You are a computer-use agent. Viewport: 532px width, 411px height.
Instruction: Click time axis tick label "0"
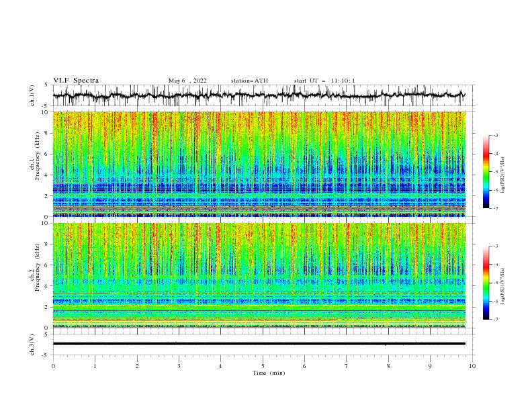coord(53,366)
